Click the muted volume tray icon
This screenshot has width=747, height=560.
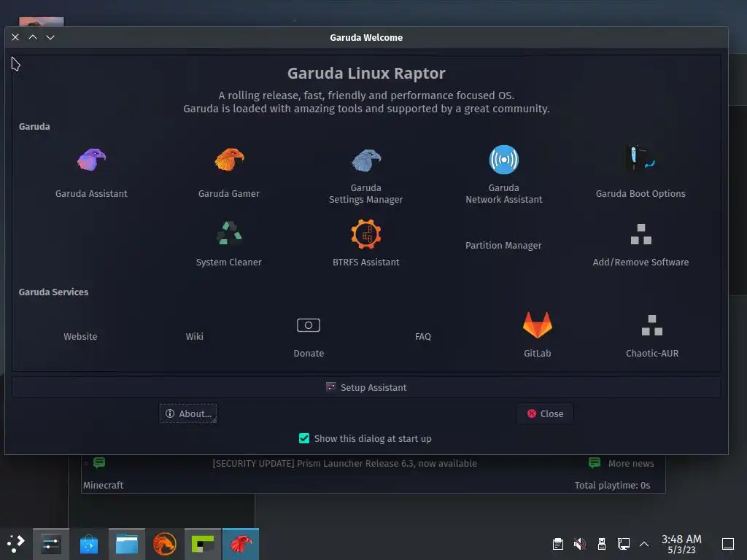click(x=580, y=544)
